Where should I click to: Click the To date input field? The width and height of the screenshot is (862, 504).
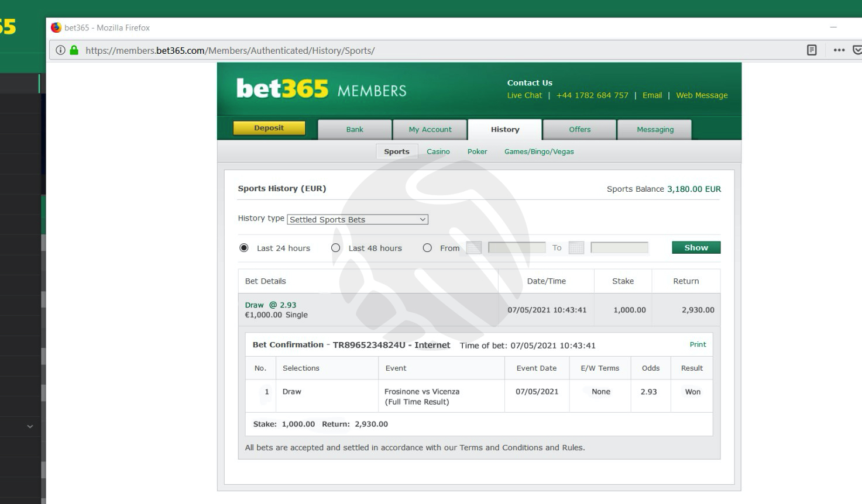click(x=619, y=248)
